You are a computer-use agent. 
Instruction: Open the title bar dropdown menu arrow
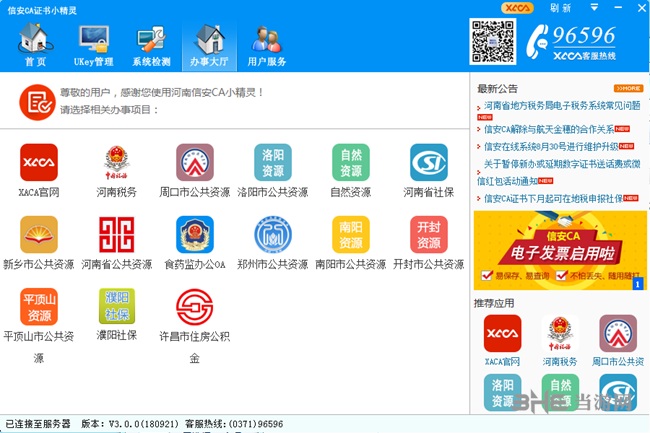(594, 7)
